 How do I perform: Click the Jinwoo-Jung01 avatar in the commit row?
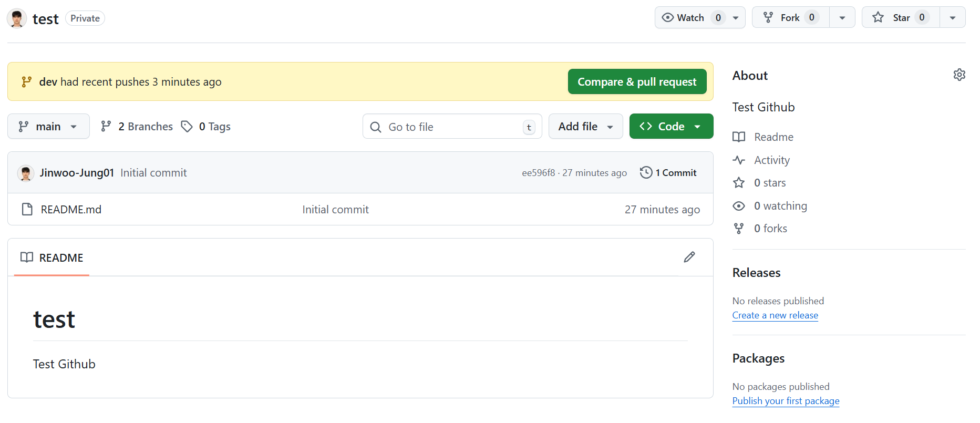coord(26,172)
